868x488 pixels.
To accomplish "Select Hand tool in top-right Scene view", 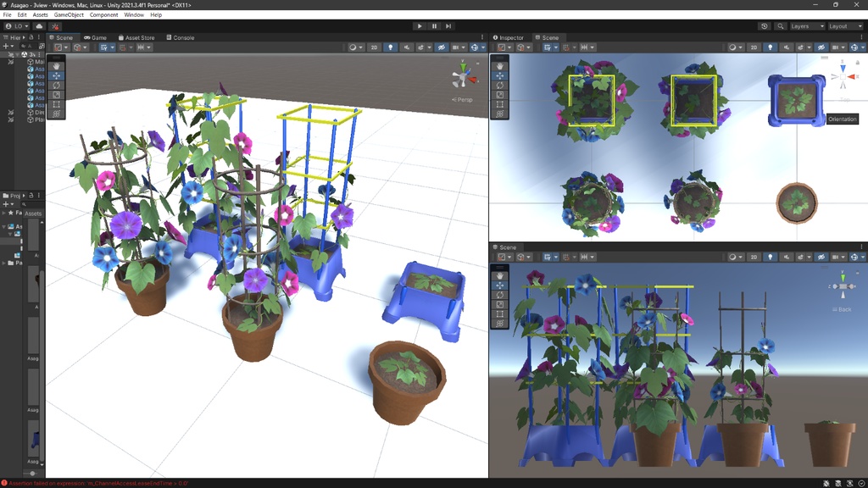I will pos(500,66).
